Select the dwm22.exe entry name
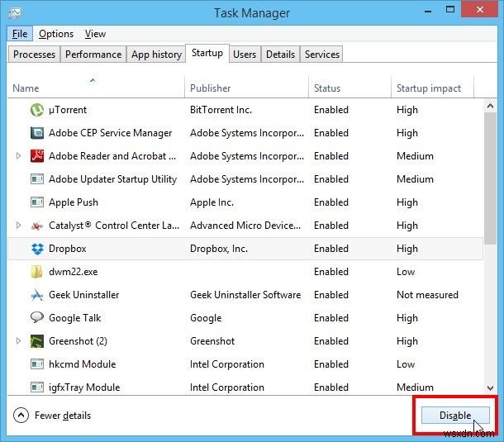The width and height of the screenshot is (504, 442). click(73, 272)
